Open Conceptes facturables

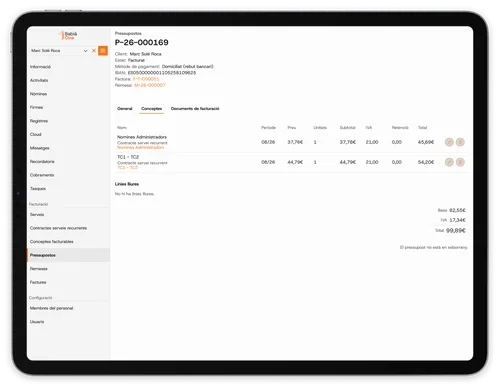52,242
